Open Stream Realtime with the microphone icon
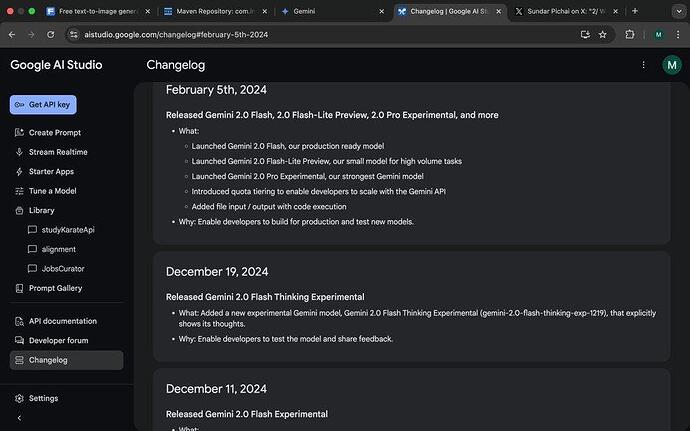This screenshot has width=690, height=431. coord(57,152)
